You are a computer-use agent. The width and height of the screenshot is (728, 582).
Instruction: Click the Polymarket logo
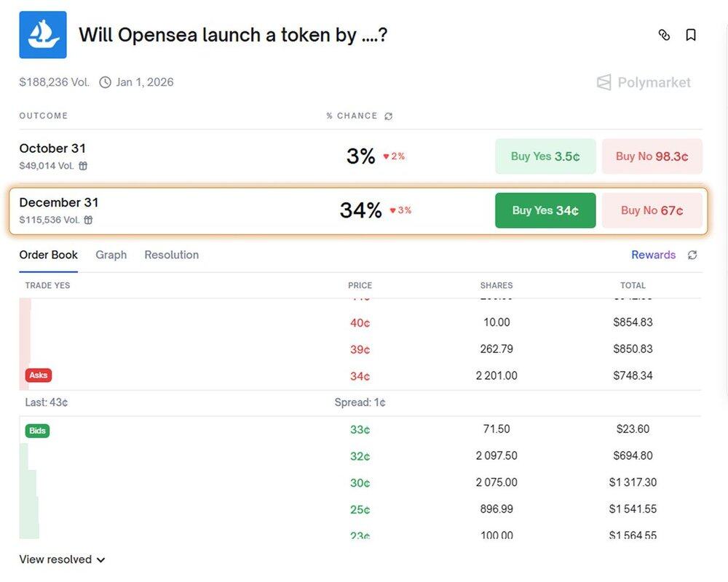coord(644,82)
